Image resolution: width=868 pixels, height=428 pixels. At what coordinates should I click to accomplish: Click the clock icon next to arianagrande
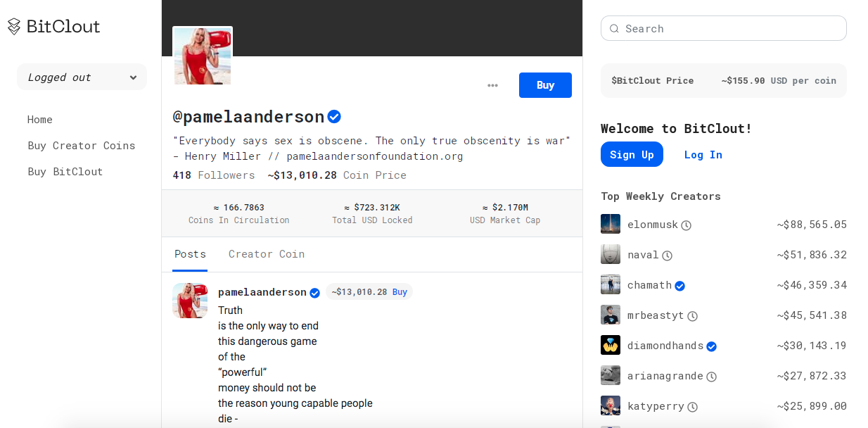pyautogui.click(x=711, y=377)
